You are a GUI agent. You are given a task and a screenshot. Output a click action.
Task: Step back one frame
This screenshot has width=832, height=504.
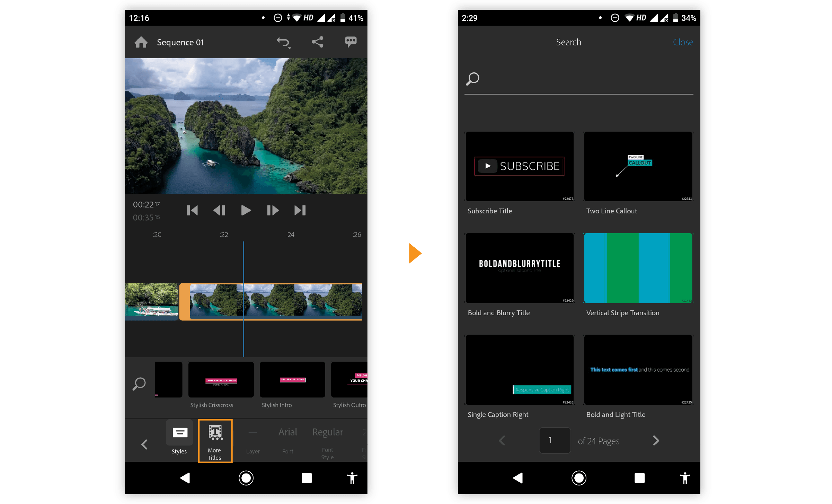tap(219, 210)
